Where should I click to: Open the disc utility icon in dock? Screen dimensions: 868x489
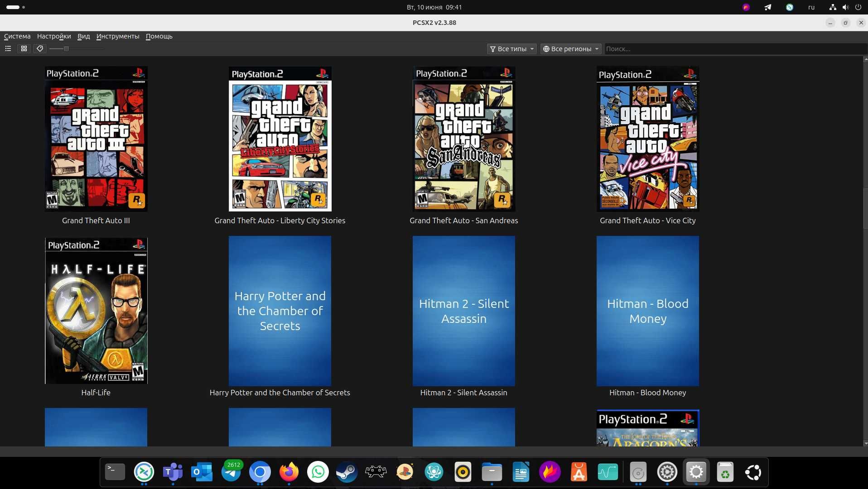[x=638, y=472]
